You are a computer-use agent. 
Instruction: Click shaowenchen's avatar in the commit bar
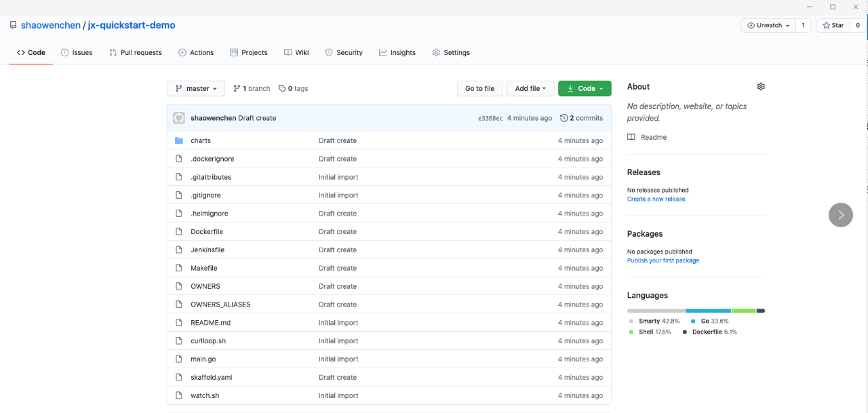point(179,118)
